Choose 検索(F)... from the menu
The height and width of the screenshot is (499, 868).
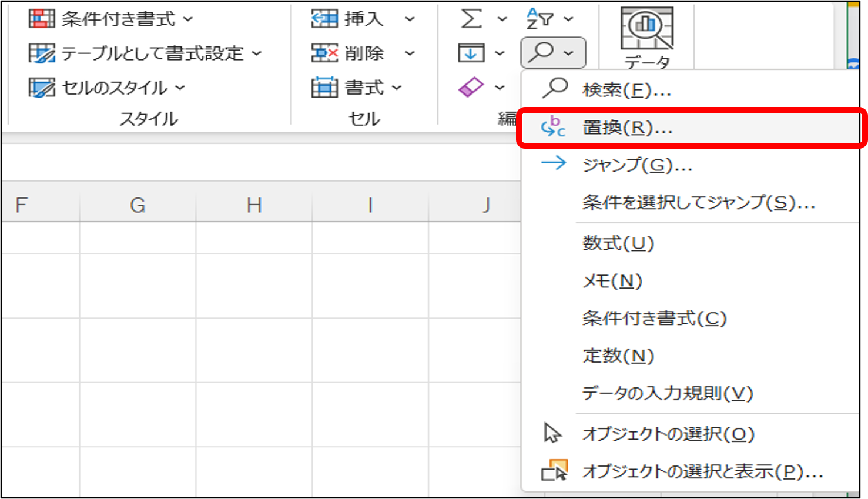coord(690,89)
